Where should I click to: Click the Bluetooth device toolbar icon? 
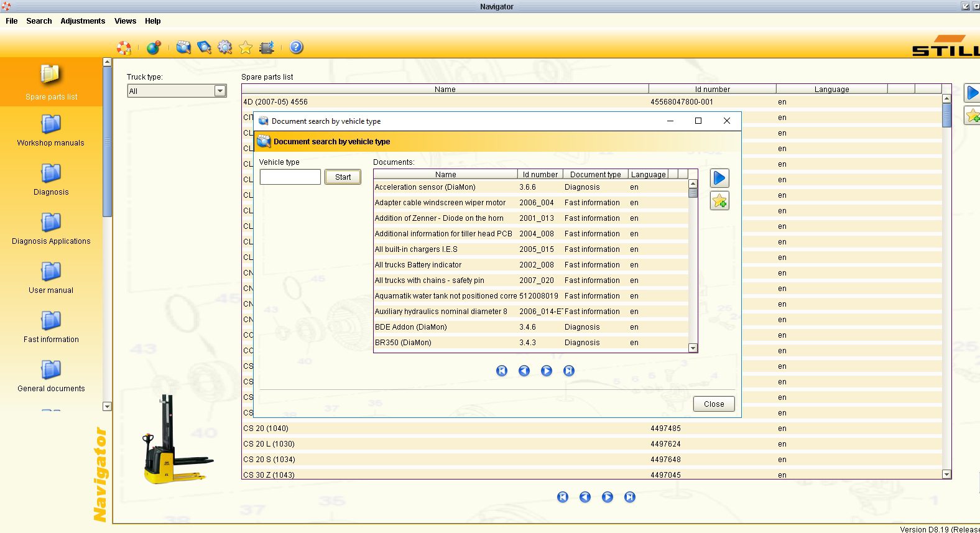pos(267,47)
